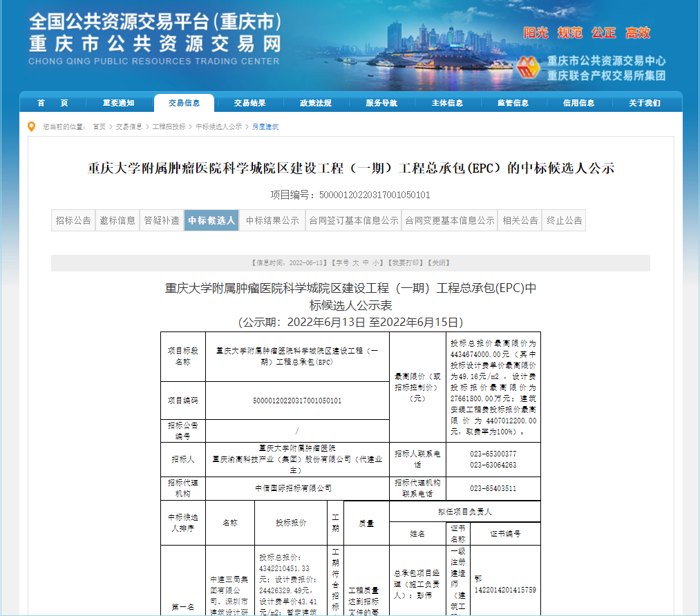Go to the 重要通知 menu
The width and height of the screenshot is (700, 616).
(118, 103)
